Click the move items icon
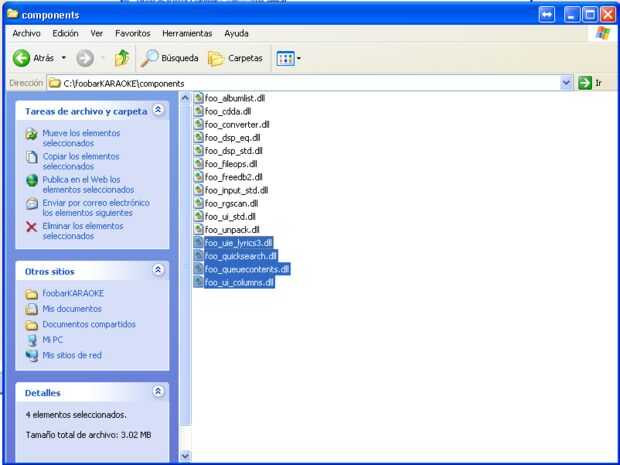 [x=31, y=134]
